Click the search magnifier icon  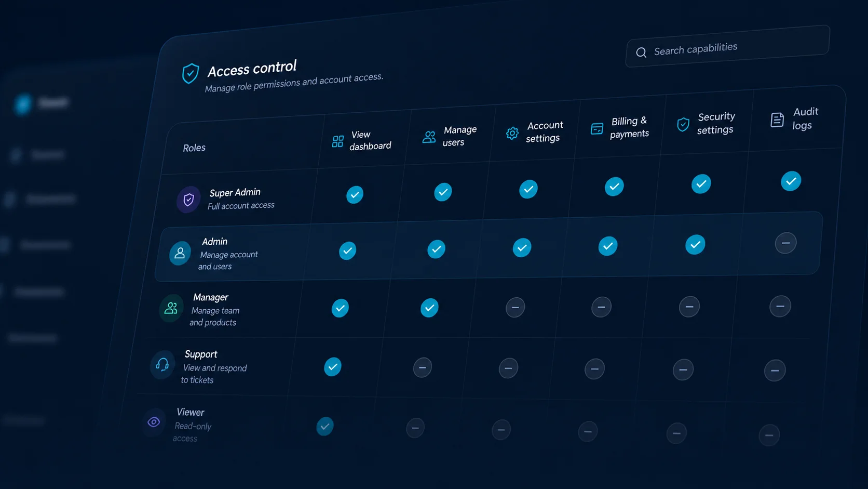[x=641, y=52]
